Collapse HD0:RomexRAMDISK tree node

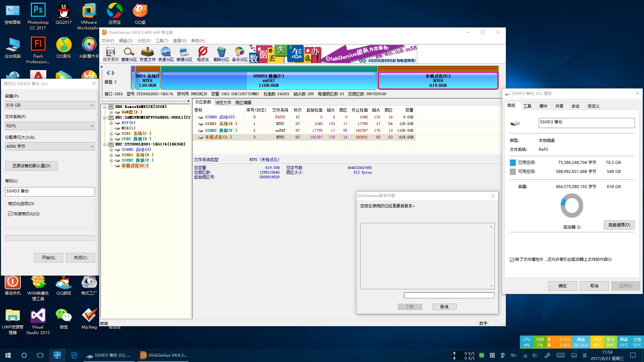pyautogui.click(x=105, y=107)
